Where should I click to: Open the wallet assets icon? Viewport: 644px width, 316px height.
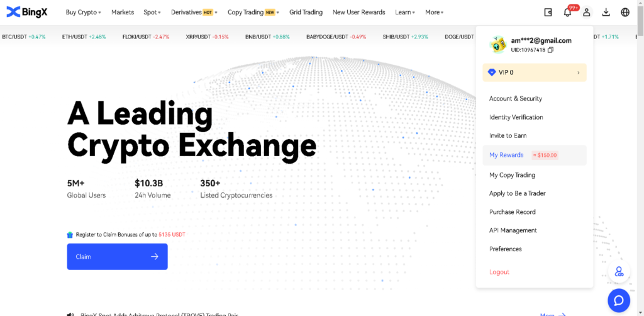click(x=548, y=12)
